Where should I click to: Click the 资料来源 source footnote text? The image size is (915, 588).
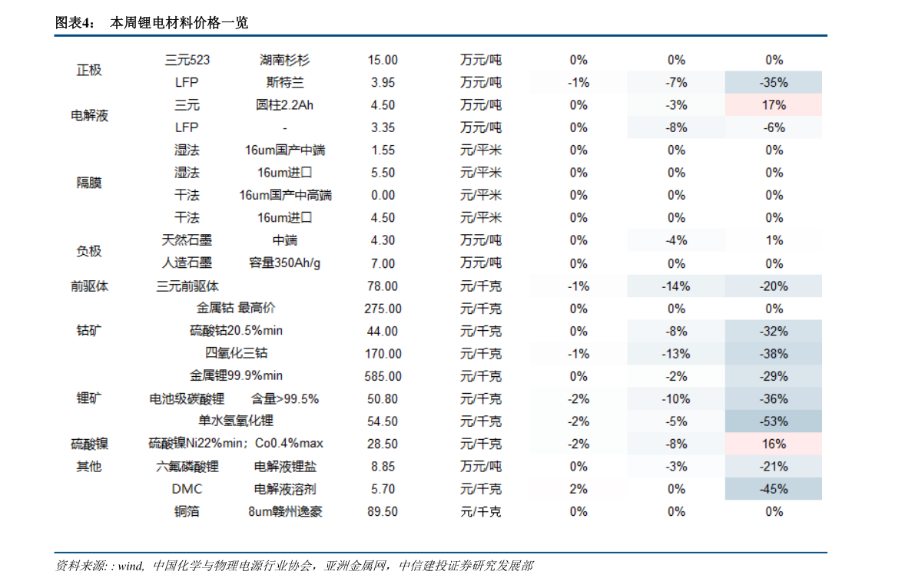point(294,566)
